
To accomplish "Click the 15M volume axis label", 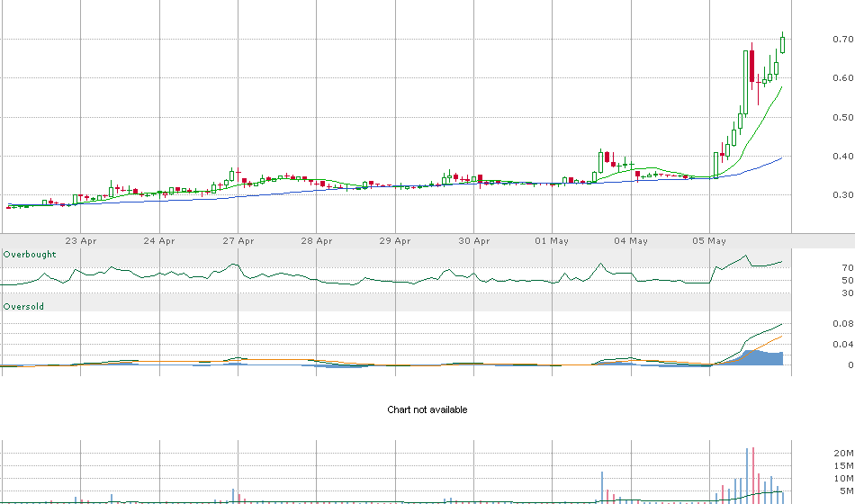I will click(x=843, y=466).
